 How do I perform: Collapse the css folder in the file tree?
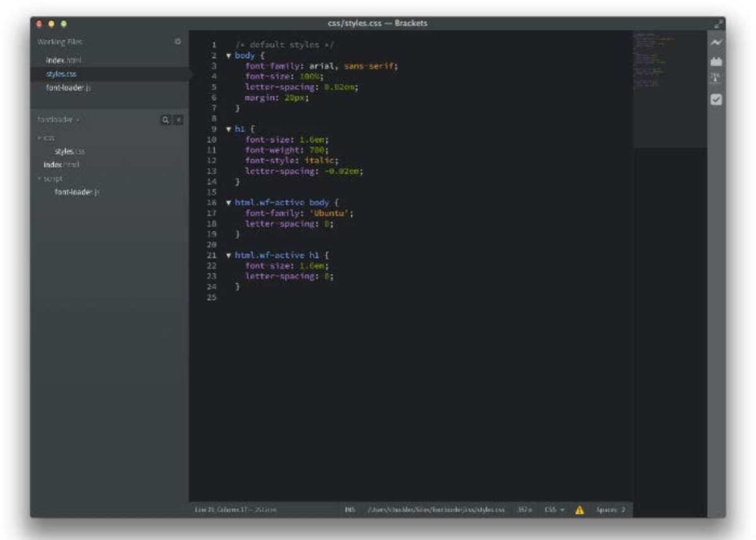(x=40, y=137)
